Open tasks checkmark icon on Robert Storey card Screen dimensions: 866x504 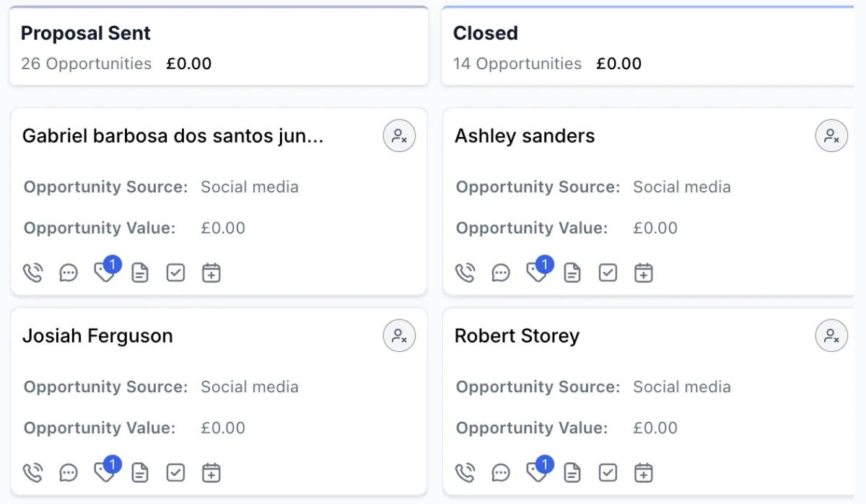point(608,473)
